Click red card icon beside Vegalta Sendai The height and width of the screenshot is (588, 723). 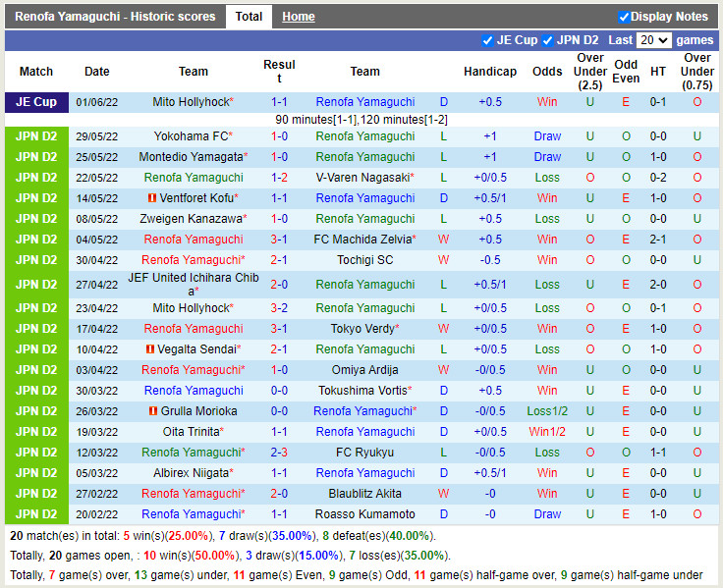click(150, 349)
